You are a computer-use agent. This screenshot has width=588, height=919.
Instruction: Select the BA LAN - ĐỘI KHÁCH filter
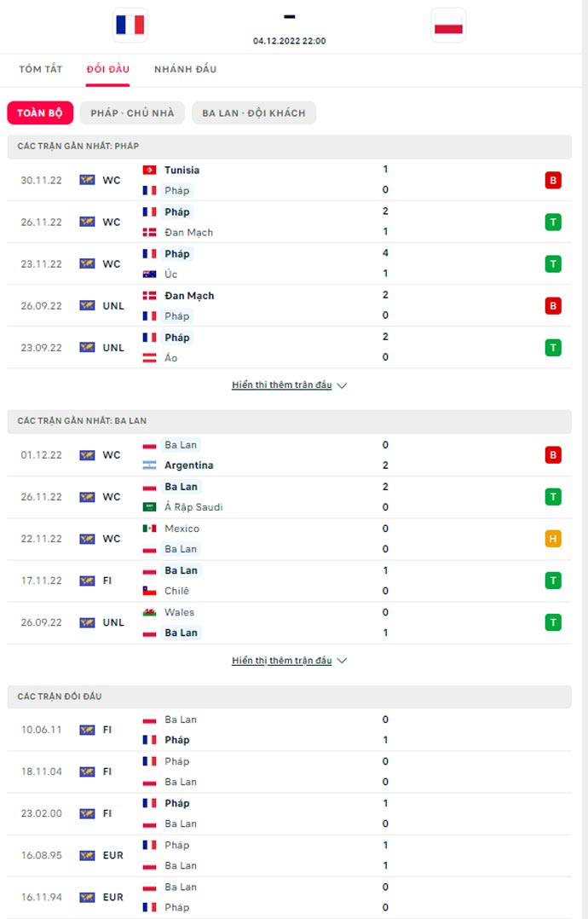pos(254,113)
